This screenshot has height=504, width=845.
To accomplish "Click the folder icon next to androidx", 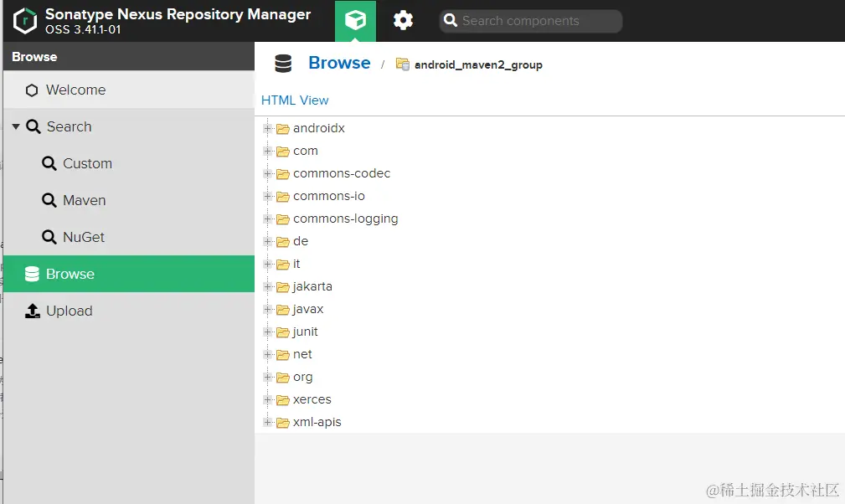I will (x=283, y=129).
